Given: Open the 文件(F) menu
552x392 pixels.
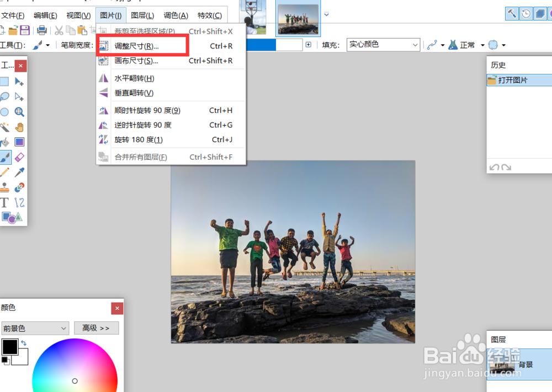Looking at the screenshot, I should [x=13, y=15].
